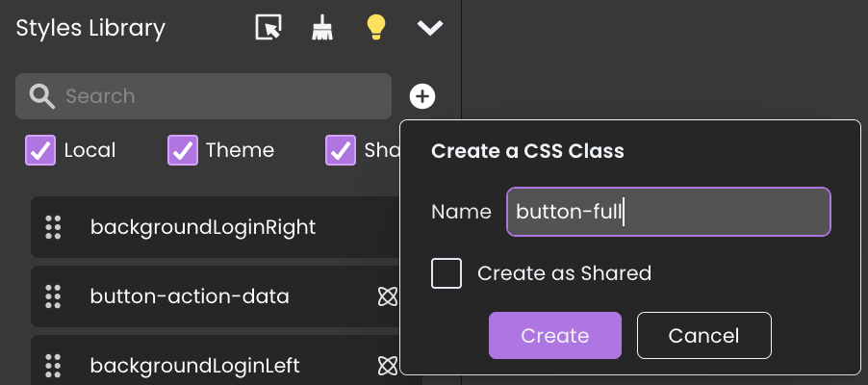
Task: Uncheck the Local filter checkbox
Action: [x=39, y=150]
